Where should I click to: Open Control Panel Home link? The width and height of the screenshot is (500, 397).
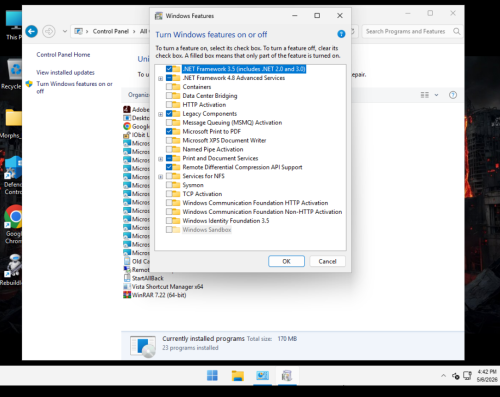pos(63,55)
